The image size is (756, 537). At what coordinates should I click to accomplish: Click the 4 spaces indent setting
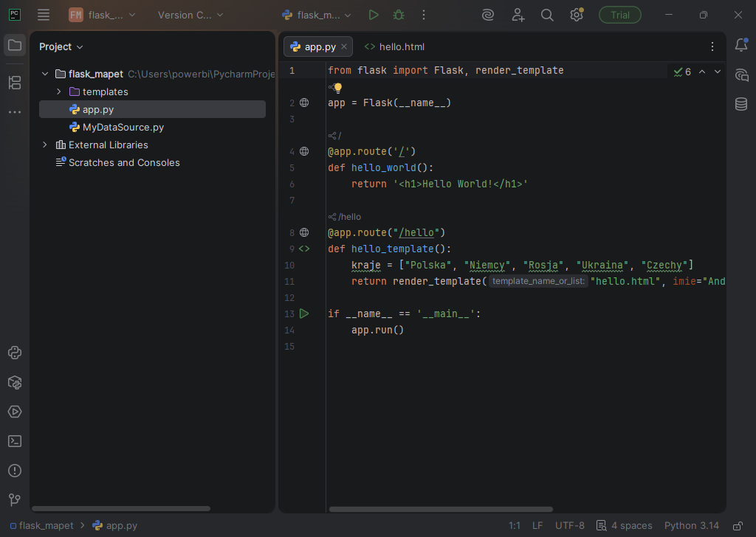pyautogui.click(x=624, y=525)
